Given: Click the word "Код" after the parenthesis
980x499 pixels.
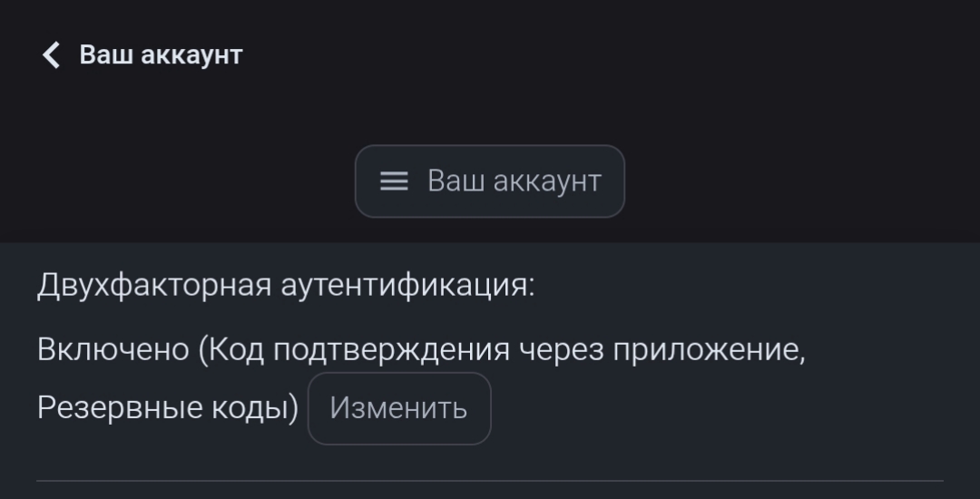Looking at the screenshot, I should [238, 349].
